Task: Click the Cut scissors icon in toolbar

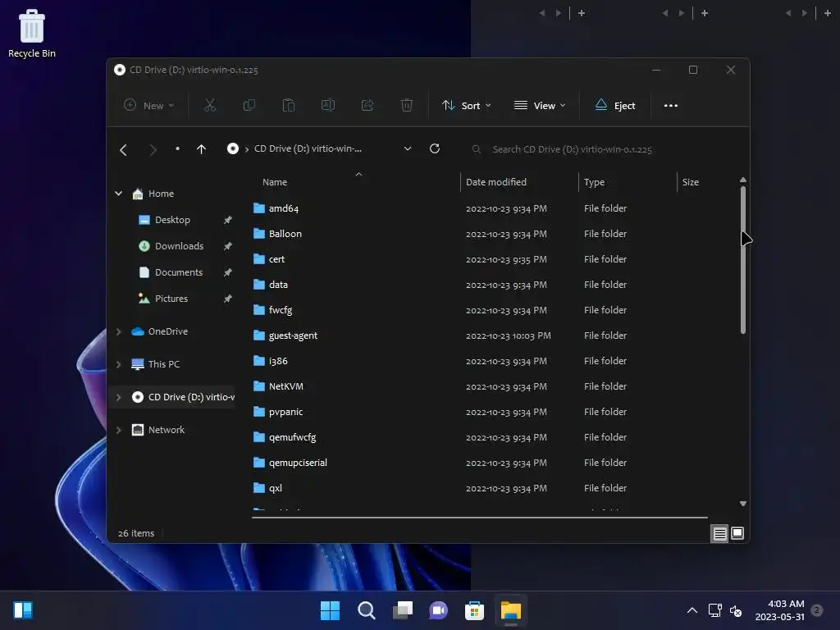Action: click(x=210, y=106)
